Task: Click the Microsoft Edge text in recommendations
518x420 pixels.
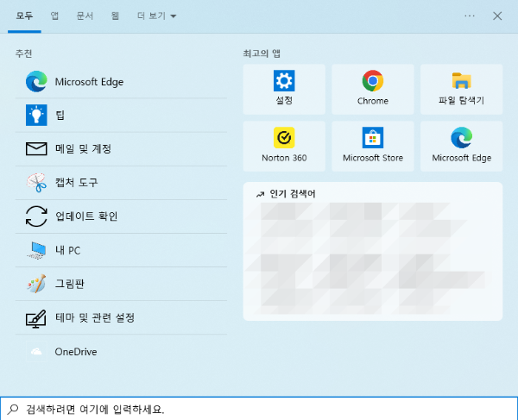Action: [89, 82]
